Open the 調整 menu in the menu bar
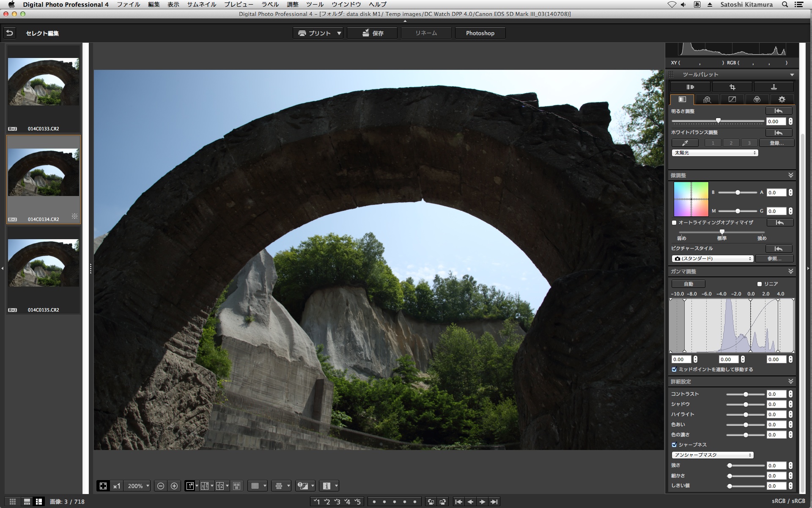 click(292, 4)
